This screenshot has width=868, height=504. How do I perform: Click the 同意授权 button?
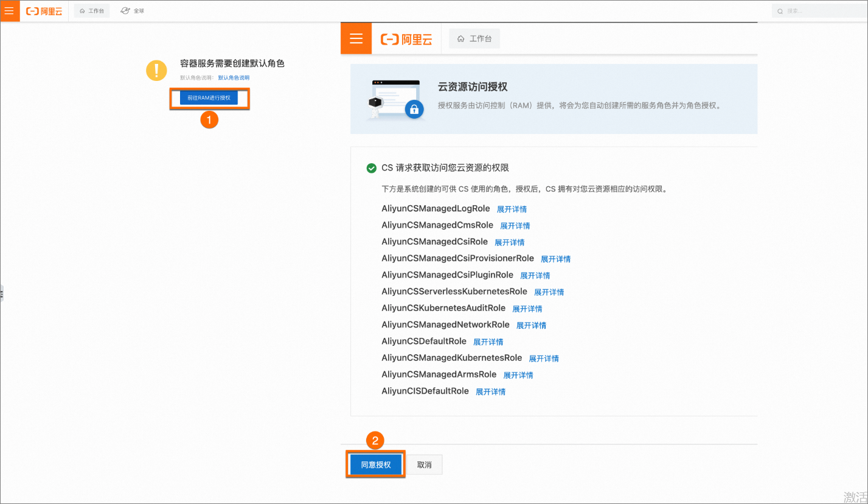pyautogui.click(x=376, y=464)
